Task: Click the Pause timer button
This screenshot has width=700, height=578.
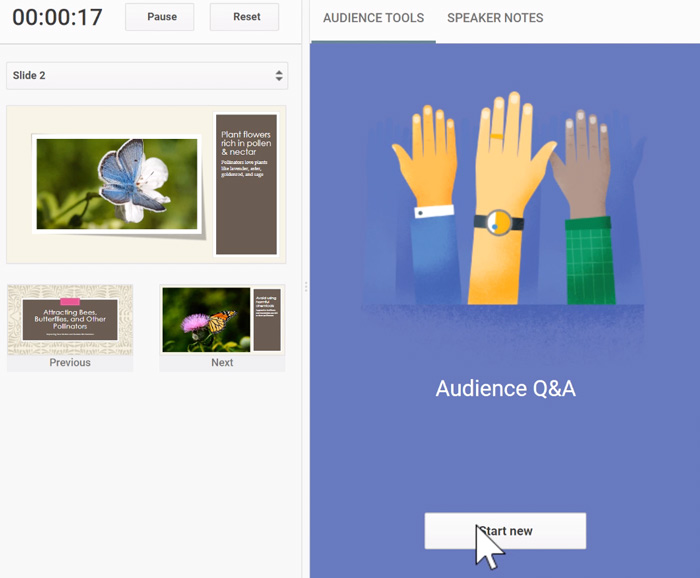Action: [x=159, y=17]
